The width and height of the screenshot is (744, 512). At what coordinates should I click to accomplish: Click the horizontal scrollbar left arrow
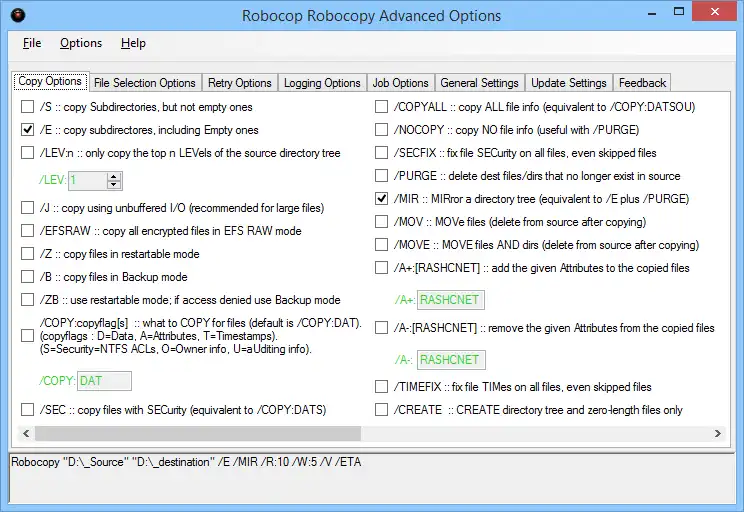click(x=26, y=433)
